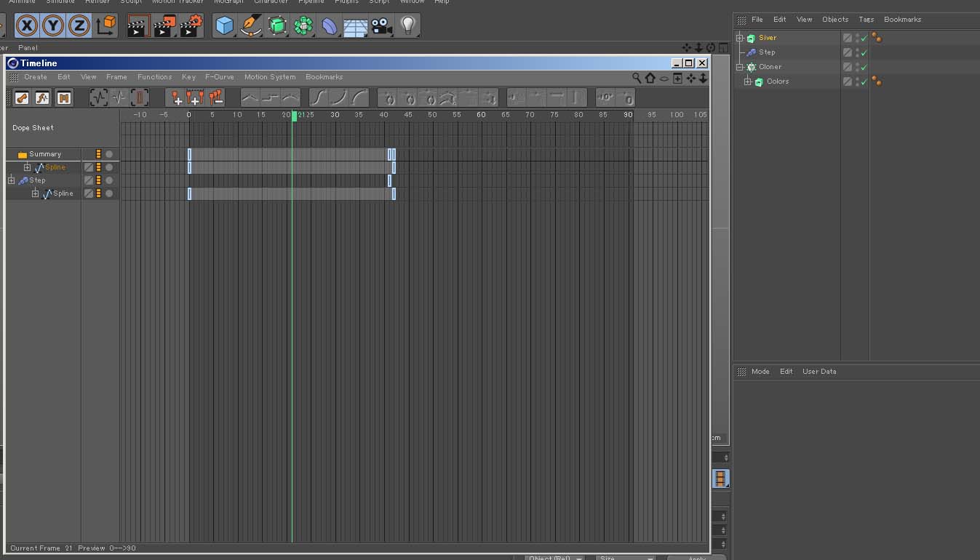This screenshot has height=560, width=980.
Task: Toggle orange Spline track animation stripes icon
Action: (x=99, y=167)
